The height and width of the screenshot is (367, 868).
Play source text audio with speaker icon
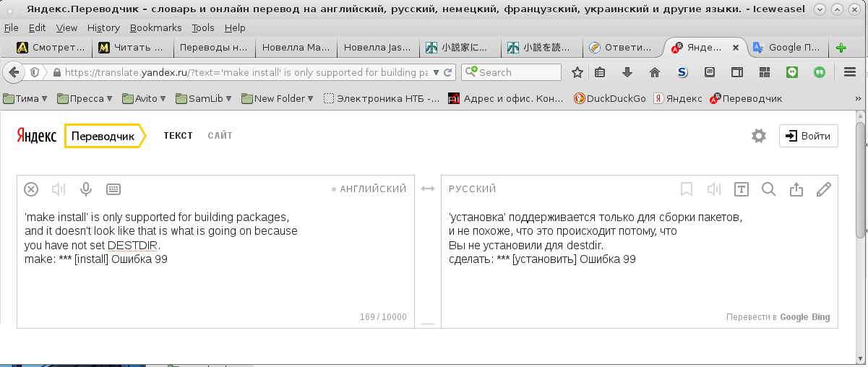point(59,189)
